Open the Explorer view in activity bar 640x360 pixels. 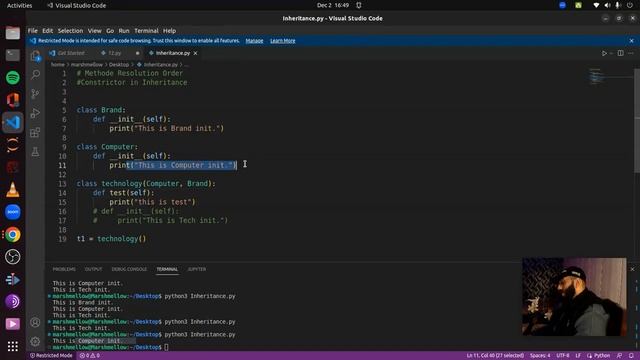36,56
